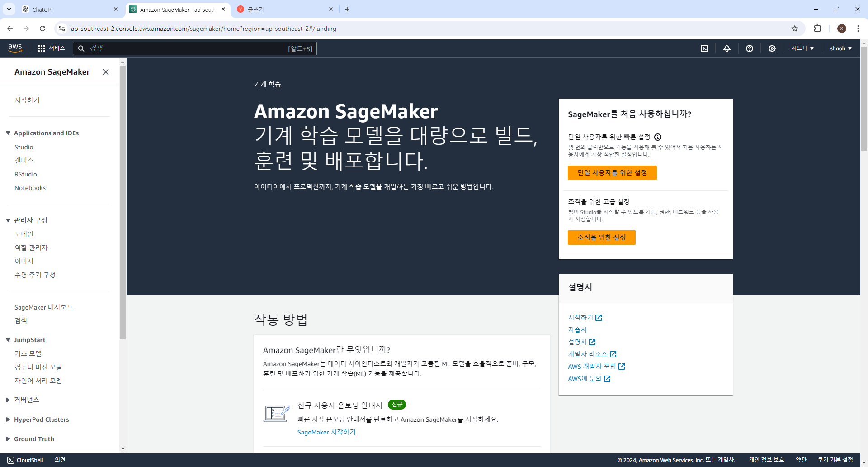This screenshot has height=467, width=868.
Task: Reload the page with the refresh icon
Action: click(x=42, y=29)
